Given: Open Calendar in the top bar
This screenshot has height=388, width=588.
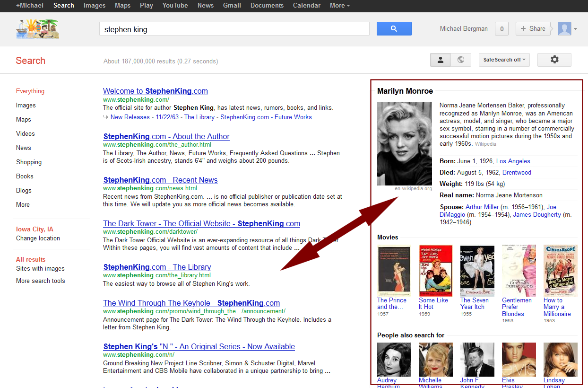Looking at the screenshot, I should [x=307, y=6].
